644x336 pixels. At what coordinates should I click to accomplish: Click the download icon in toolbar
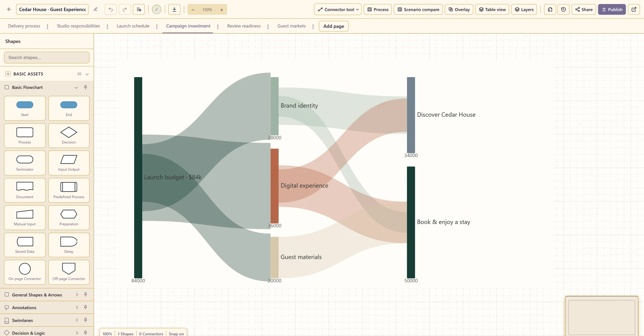pos(174,9)
